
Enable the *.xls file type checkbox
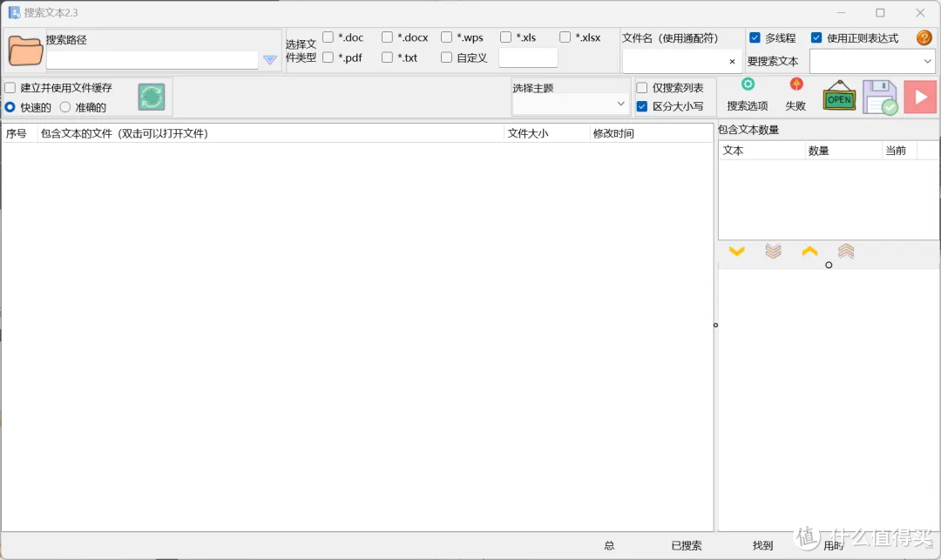506,37
